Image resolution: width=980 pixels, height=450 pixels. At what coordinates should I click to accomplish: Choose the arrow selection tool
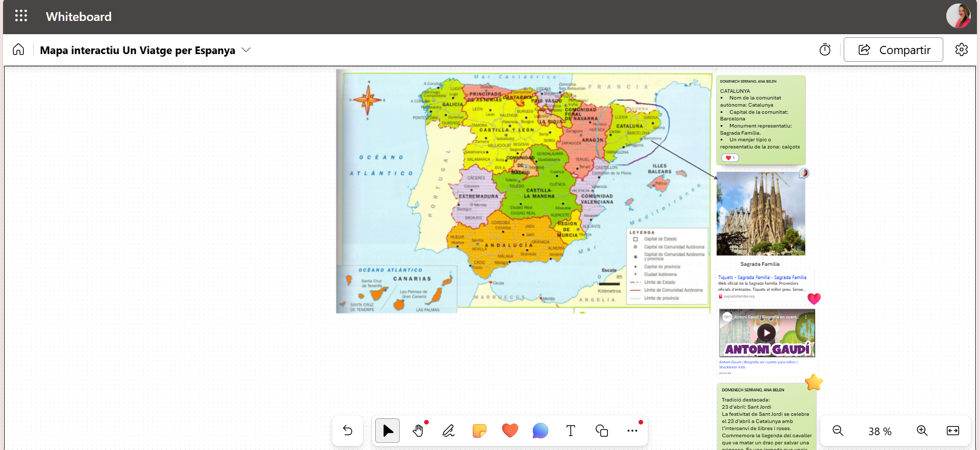[x=387, y=431]
